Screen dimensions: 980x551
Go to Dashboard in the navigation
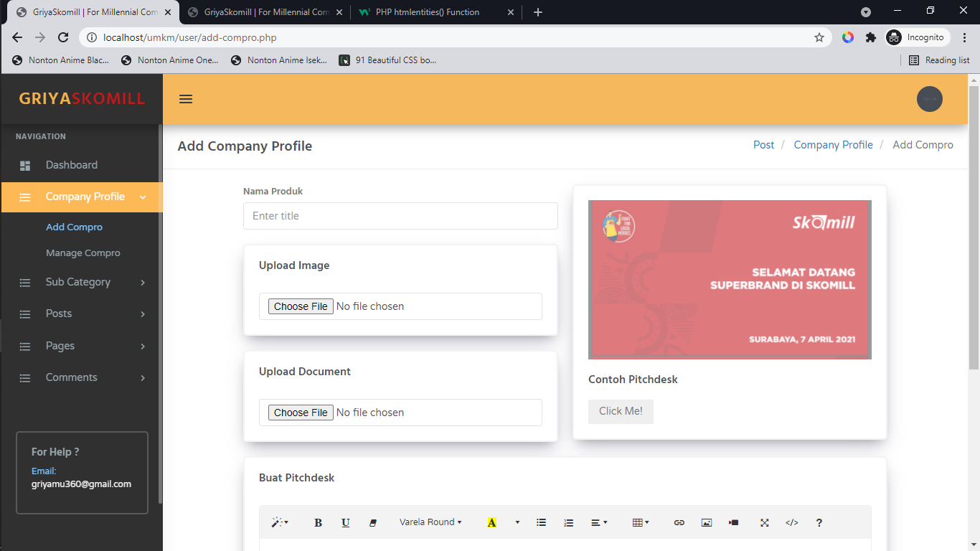coord(71,165)
